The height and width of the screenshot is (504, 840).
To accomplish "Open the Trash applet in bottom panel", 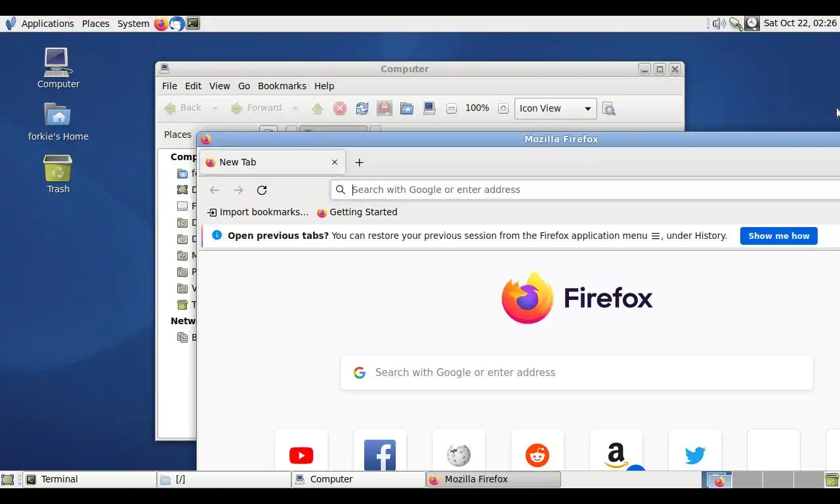I will (832, 480).
